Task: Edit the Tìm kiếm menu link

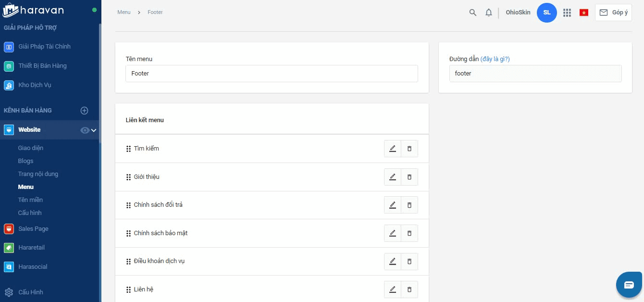Action: click(393, 149)
